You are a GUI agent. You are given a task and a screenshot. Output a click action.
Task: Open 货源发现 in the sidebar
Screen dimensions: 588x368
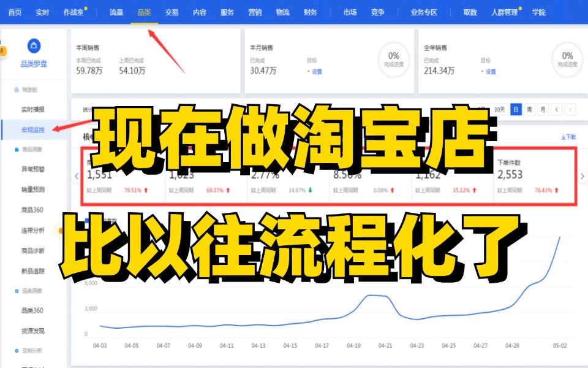[33, 331]
